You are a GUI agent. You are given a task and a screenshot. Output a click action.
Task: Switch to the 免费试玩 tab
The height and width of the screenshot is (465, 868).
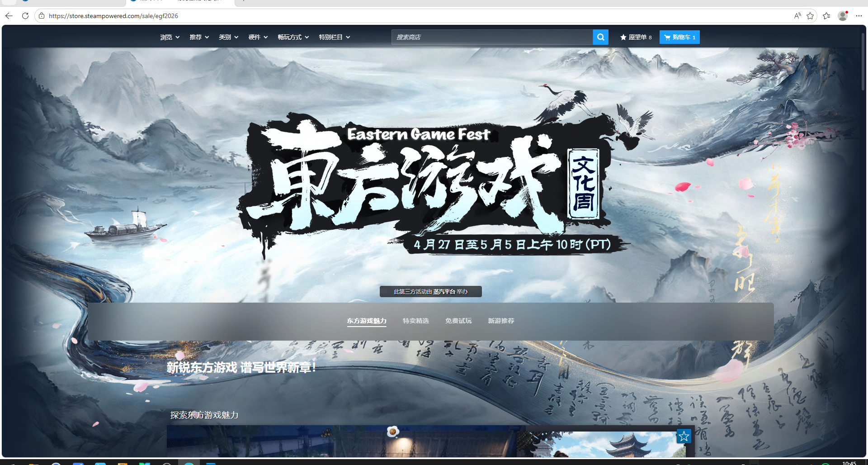[458, 321]
